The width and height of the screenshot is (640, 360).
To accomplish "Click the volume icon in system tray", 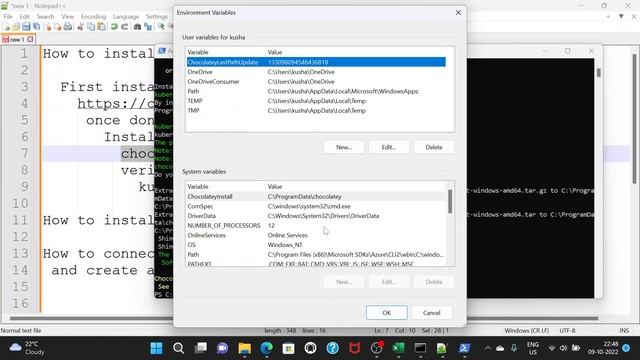I will click(563, 348).
